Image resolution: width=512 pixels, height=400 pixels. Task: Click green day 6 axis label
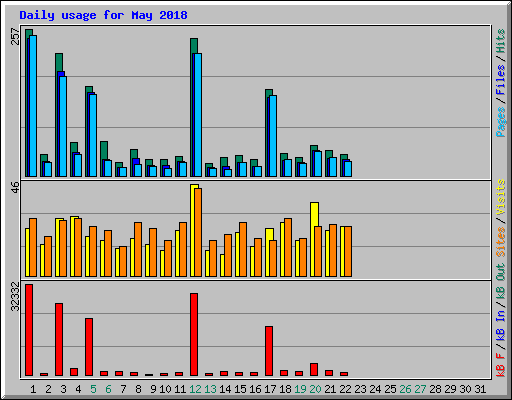coord(108,389)
